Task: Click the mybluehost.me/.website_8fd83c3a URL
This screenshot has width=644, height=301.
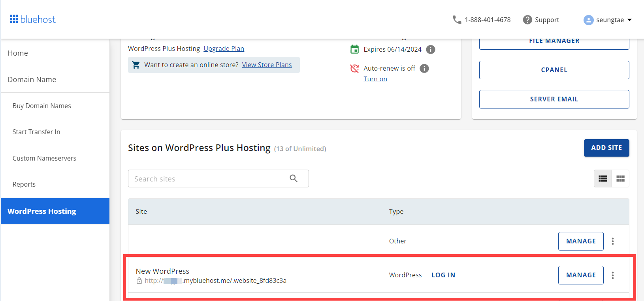Action: coord(215,280)
